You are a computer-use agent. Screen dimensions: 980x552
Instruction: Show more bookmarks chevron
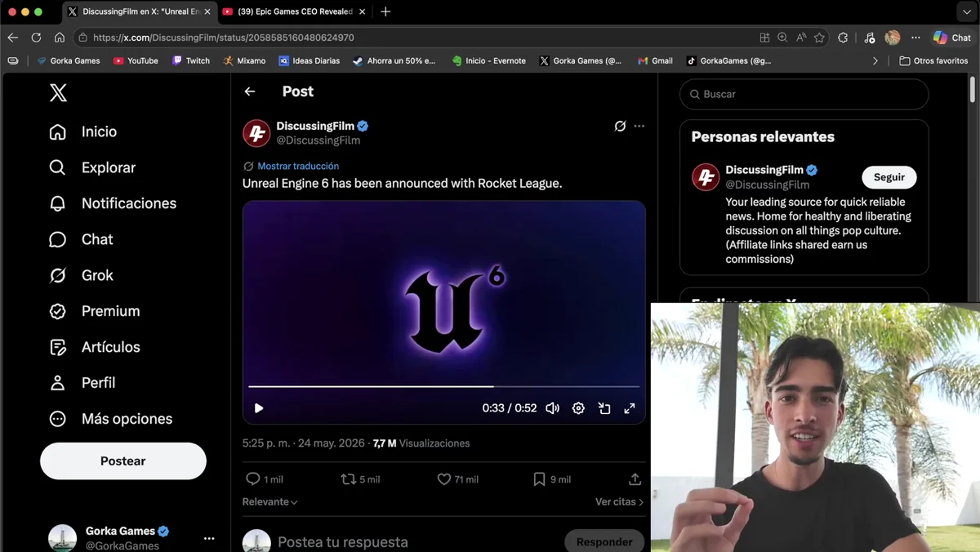click(x=875, y=60)
